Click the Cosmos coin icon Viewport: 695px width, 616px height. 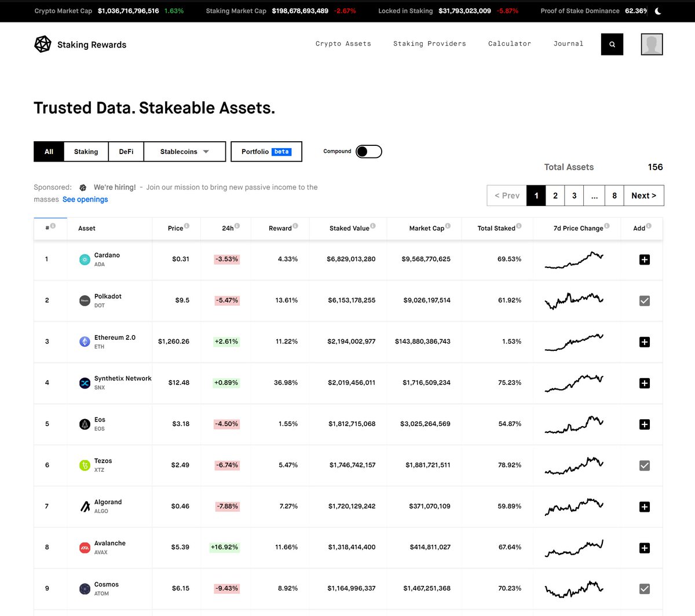click(85, 588)
